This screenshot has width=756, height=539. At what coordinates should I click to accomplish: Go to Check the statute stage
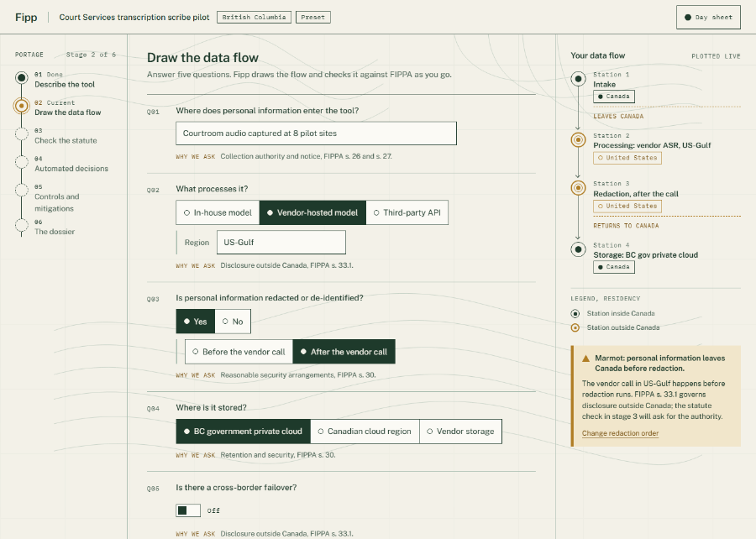point(66,141)
